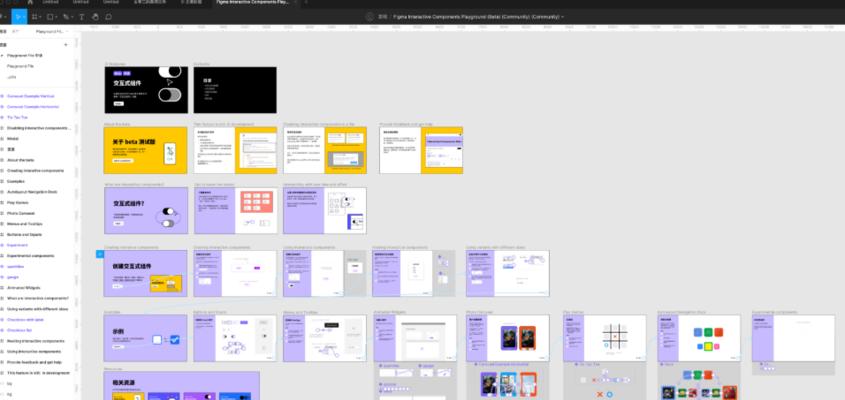The height and width of the screenshot is (400, 845).
Task: Select Autolayout Navigation Dock layer
Action: [x=32, y=192]
